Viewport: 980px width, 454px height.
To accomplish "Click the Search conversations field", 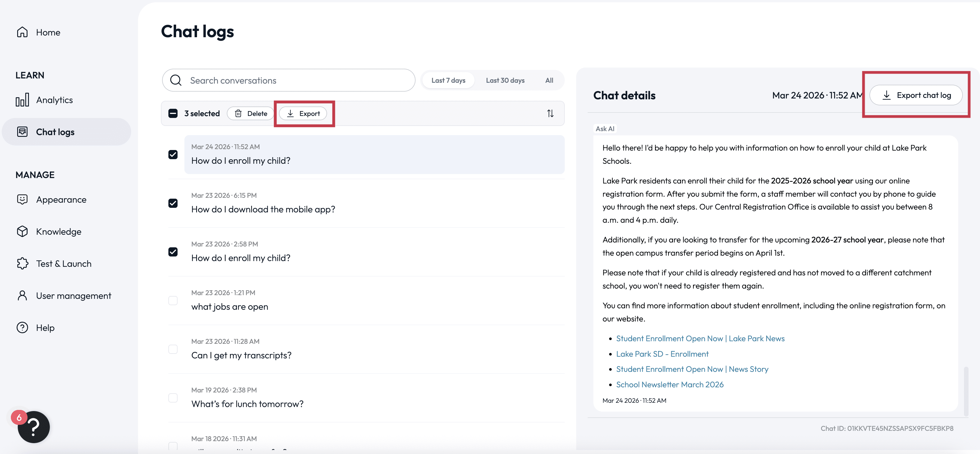I will pos(288,80).
